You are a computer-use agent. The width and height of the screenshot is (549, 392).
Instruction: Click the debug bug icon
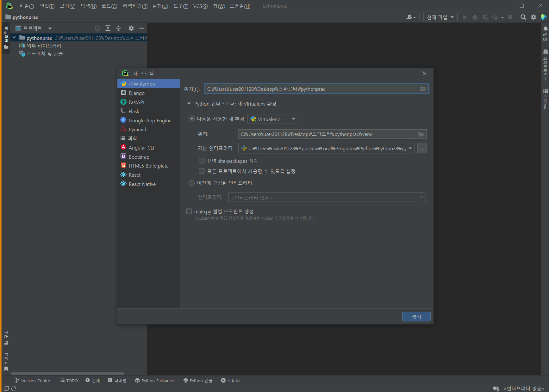pyautogui.click(x=475, y=17)
